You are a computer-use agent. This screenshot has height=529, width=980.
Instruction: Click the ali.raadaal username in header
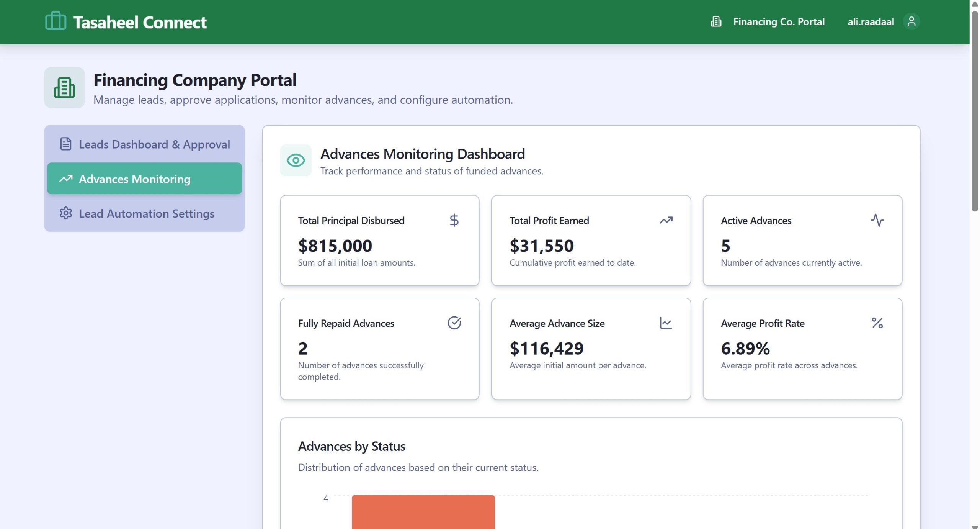pyautogui.click(x=871, y=22)
